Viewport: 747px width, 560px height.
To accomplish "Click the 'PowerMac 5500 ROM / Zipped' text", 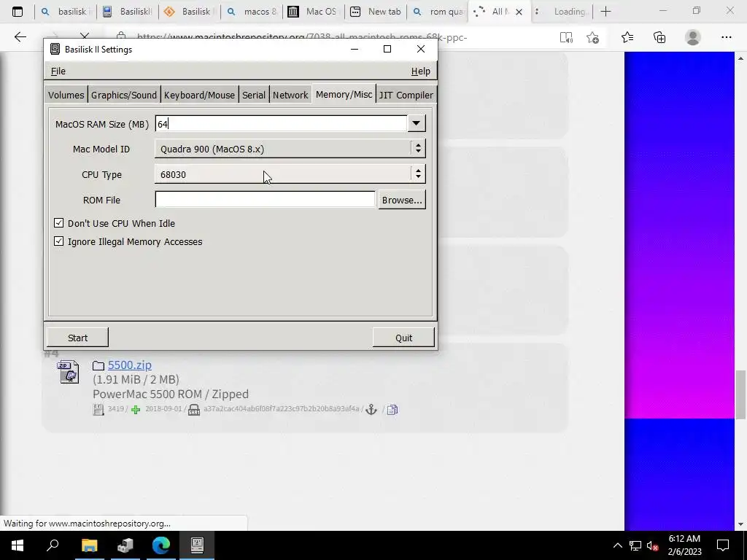I will click(x=171, y=394).
